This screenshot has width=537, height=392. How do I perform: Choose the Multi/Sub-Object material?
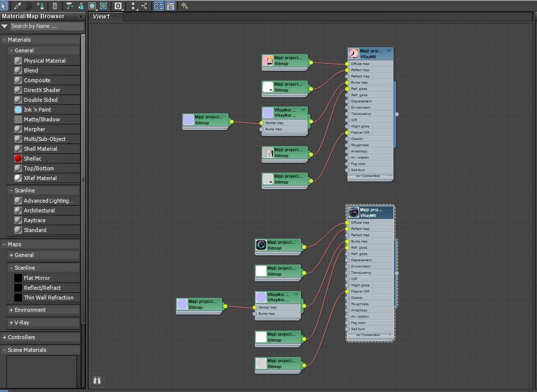coord(47,139)
